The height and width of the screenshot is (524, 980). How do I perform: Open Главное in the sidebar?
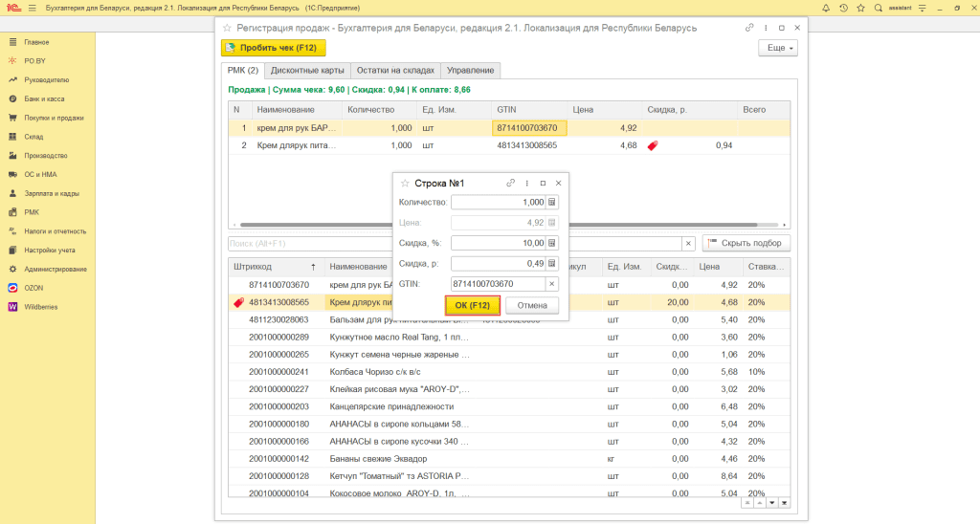[x=36, y=42]
